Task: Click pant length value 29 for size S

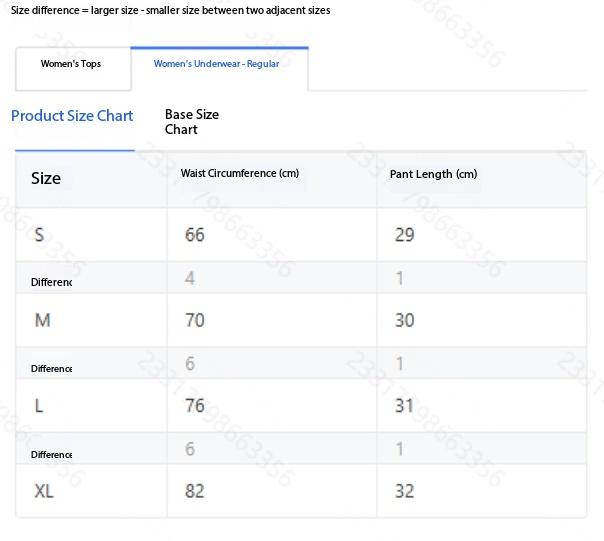Action: click(x=404, y=235)
